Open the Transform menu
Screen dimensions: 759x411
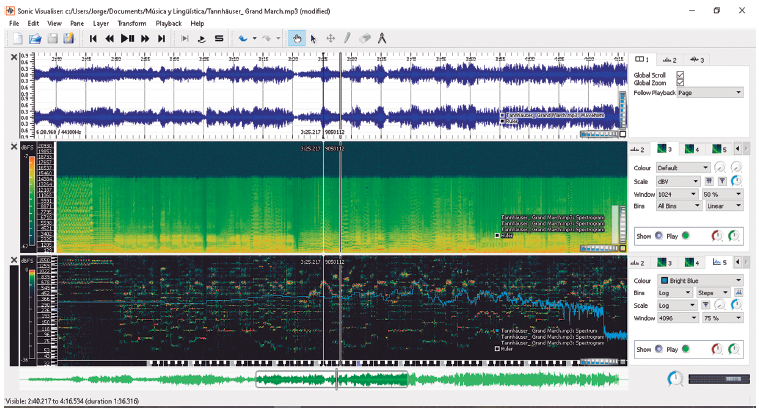[x=131, y=22]
